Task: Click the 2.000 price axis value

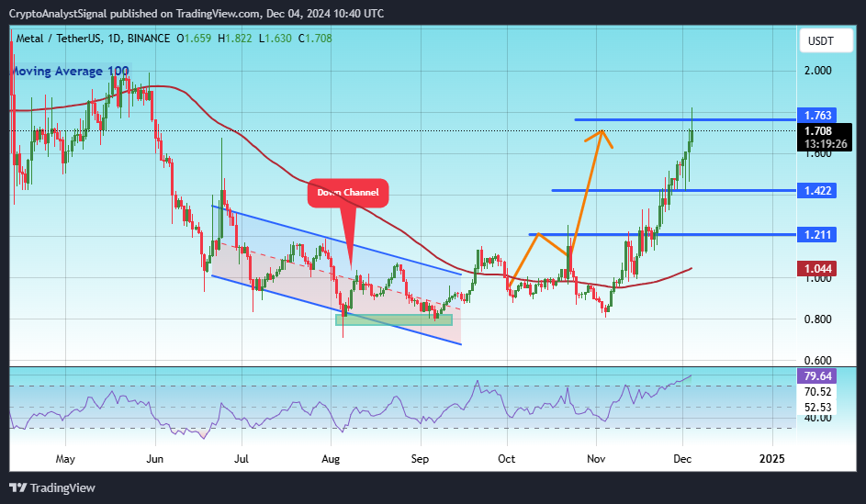Action: 818,71
